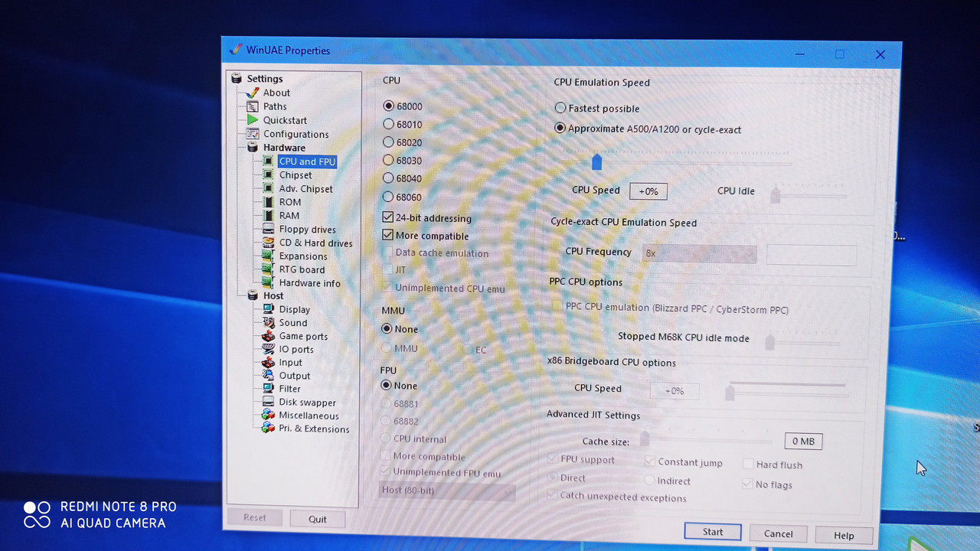Screen dimensions: 980x551
Task: Open the CPU Frequency dropdown
Action: [700, 253]
